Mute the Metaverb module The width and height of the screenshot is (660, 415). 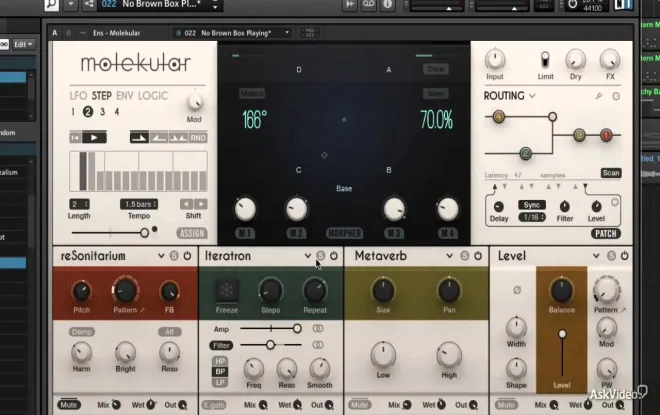point(359,405)
